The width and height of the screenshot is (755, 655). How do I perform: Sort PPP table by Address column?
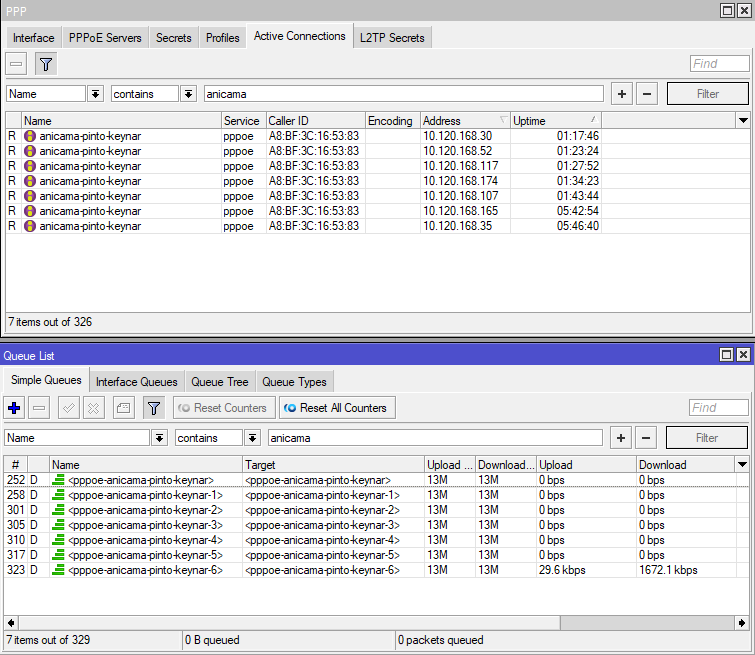coord(465,120)
